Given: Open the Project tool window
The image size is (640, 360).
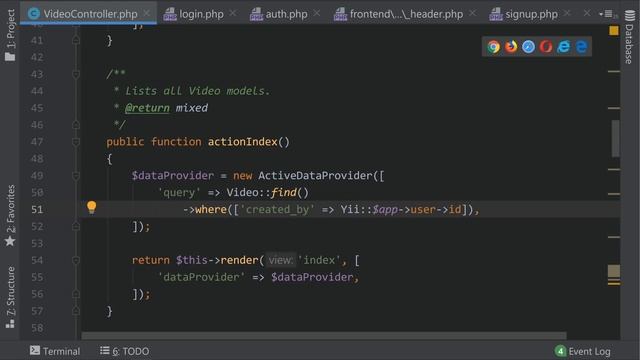Looking at the screenshot, I should (10, 35).
